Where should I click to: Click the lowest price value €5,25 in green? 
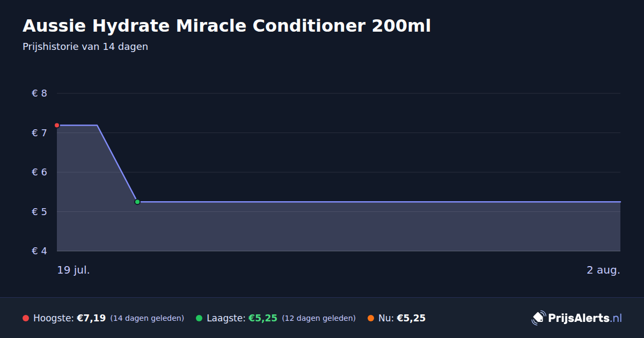click(263, 318)
